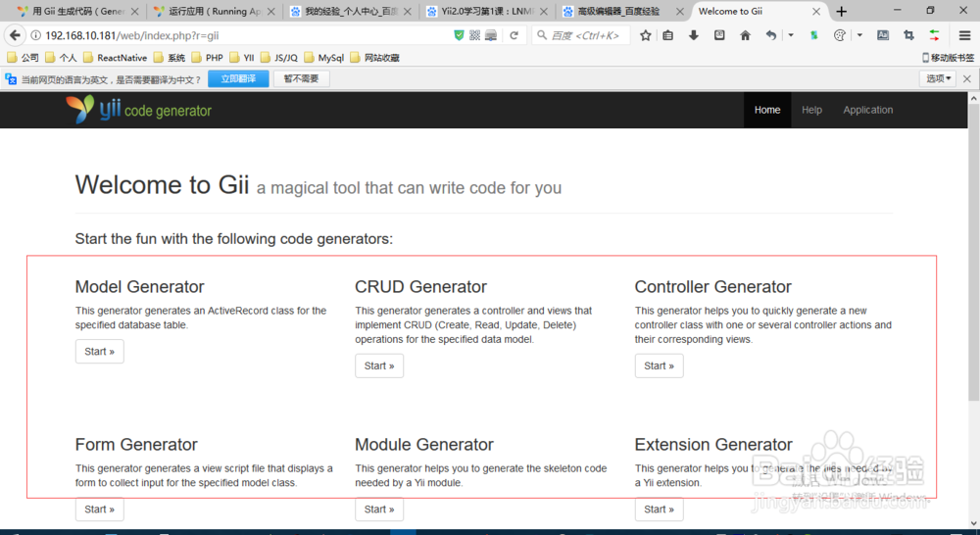
Task: Click the 百度 search box
Action: coord(581,35)
